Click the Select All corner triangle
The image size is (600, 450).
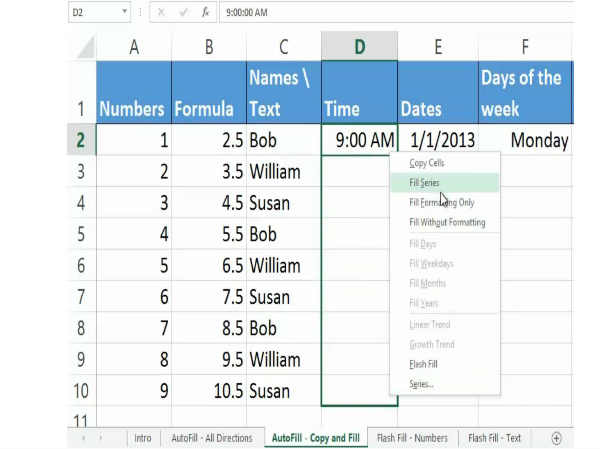pos(84,47)
